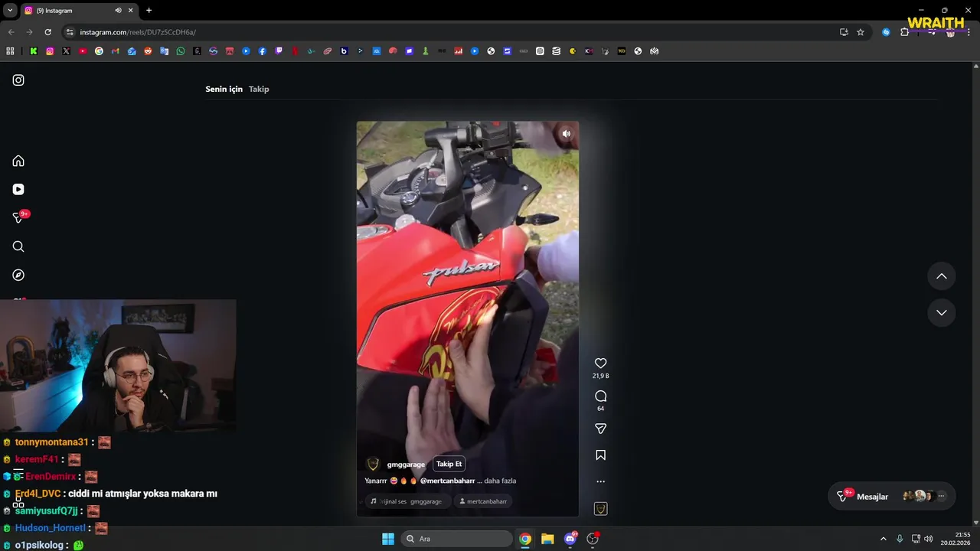
Task: Click the address bar URL field
Action: 452,32
